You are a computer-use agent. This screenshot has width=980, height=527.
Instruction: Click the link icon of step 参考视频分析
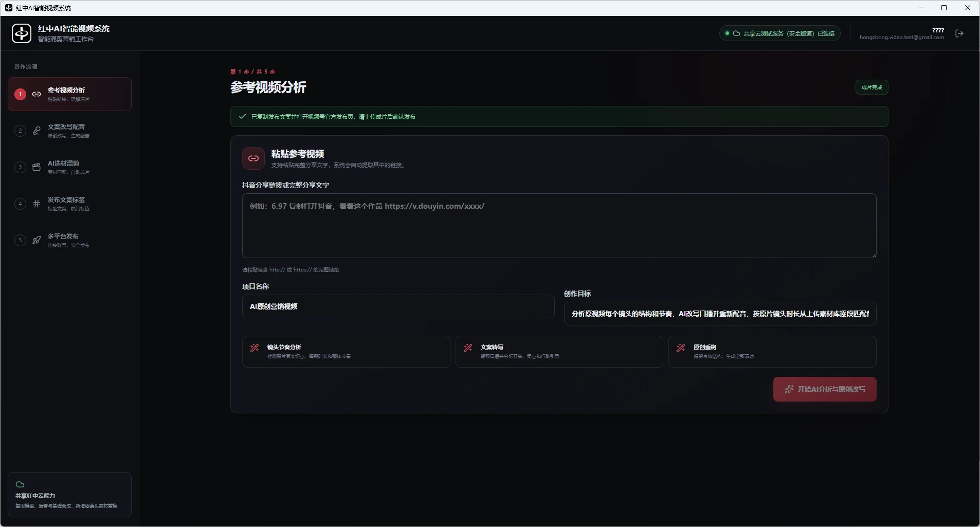(x=37, y=94)
